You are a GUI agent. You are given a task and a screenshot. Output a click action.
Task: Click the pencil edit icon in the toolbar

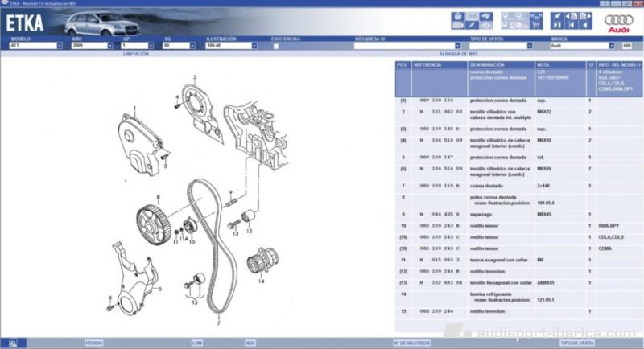point(472,25)
